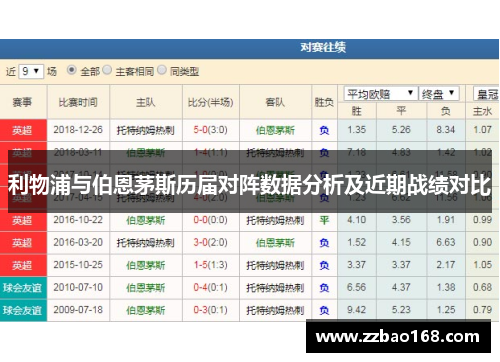
Task: Click the loss odds value 1.91
Action: click(x=446, y=220)
